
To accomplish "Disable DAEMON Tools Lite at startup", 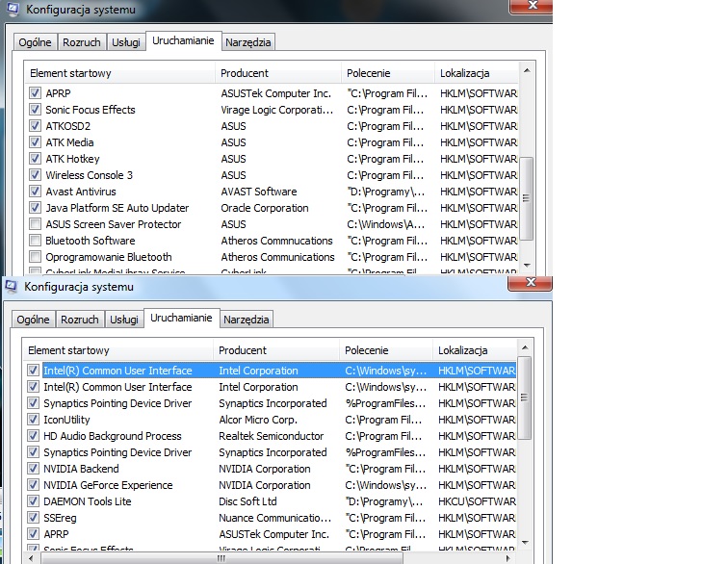I will [x=33, y=501].
